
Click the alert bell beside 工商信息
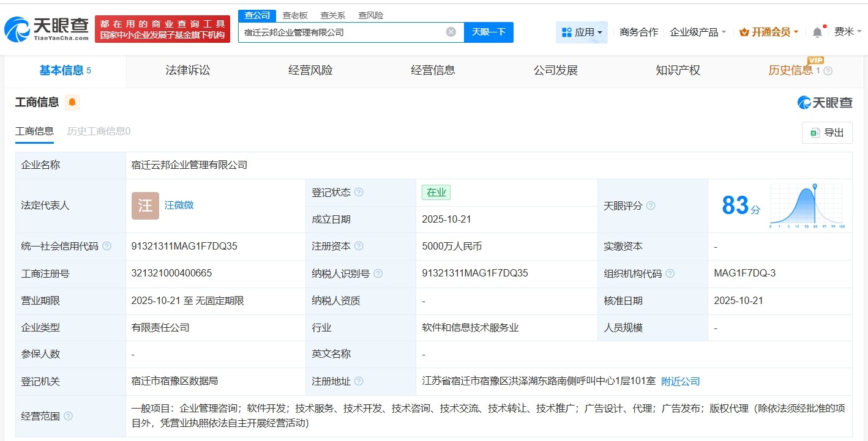[72, 103]
